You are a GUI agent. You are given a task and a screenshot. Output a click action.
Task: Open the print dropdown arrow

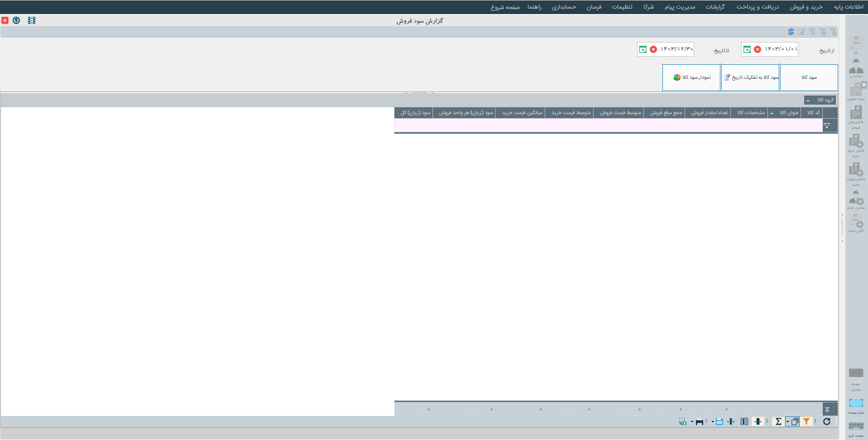coord(692,422)
